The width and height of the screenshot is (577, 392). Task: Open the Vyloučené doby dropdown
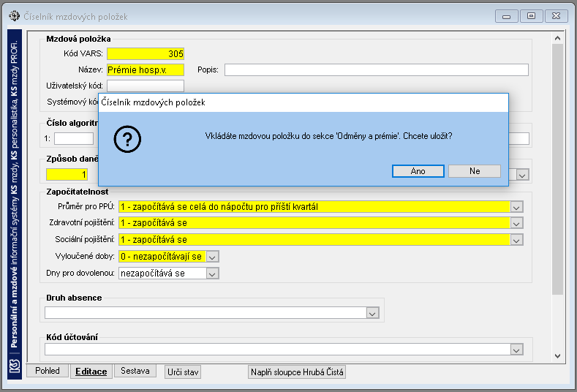212,257
